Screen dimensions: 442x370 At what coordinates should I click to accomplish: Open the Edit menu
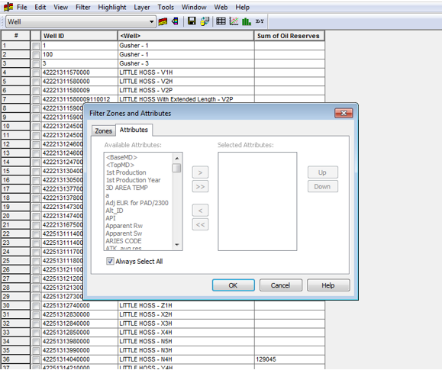tap(40, 7)
